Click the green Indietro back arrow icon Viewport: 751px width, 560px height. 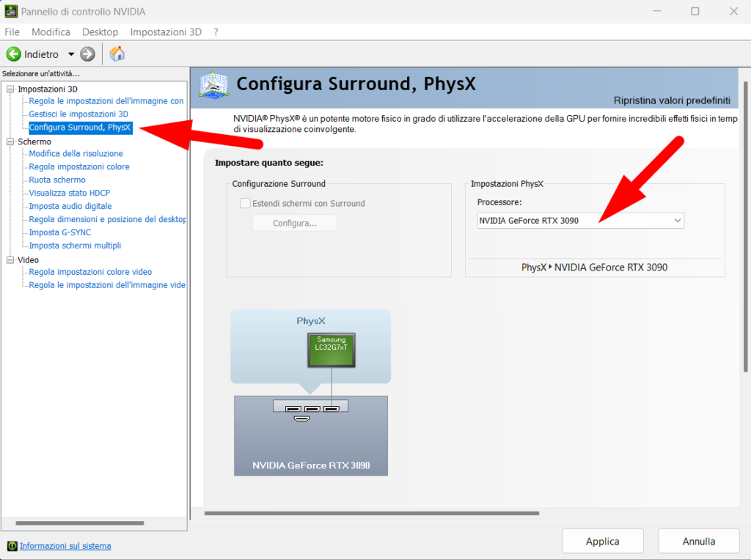[x=13, y=54]
